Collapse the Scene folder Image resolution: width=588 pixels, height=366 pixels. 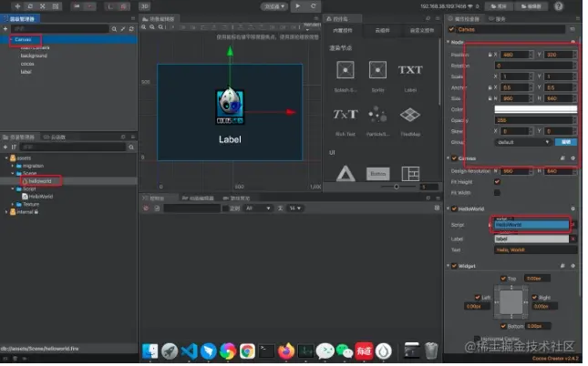click(13, 174)
